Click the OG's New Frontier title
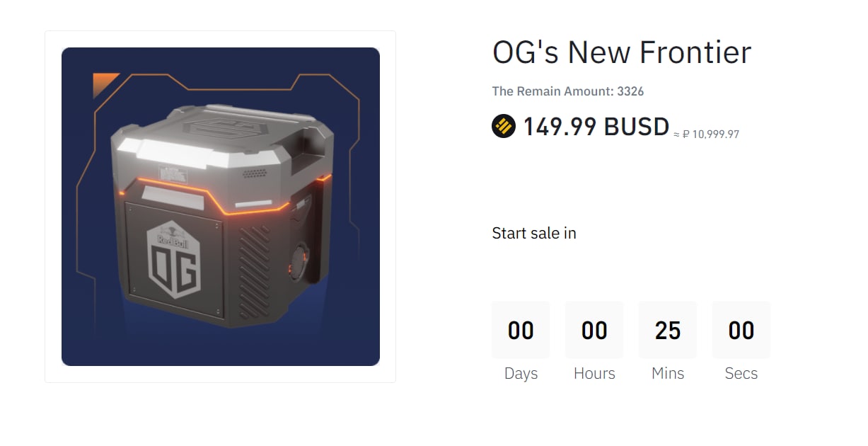 pyautogui.click(x=621, y=52)
